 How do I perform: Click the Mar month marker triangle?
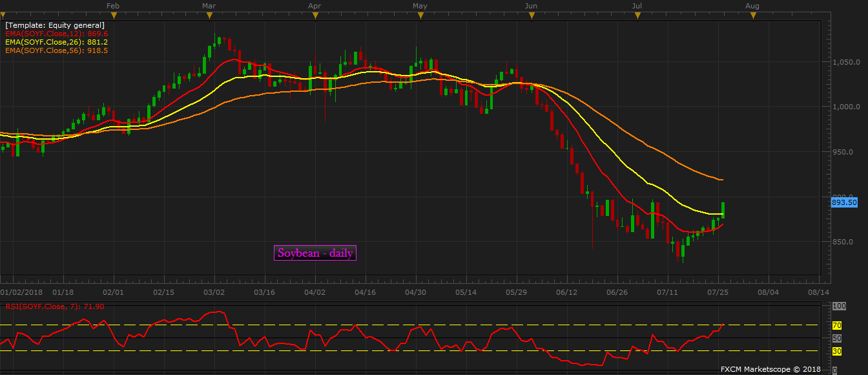[x=209, y=16]
